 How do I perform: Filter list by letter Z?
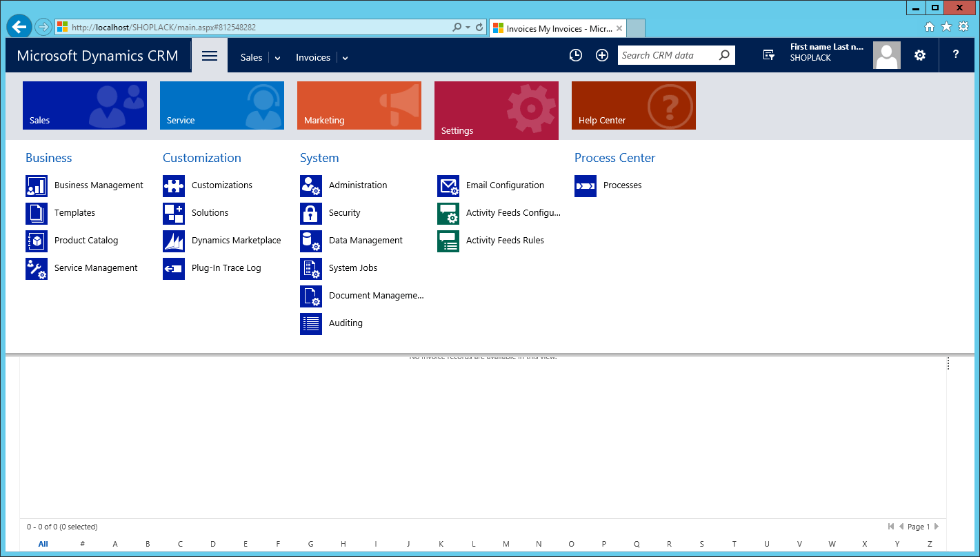(x=930, y=544)
